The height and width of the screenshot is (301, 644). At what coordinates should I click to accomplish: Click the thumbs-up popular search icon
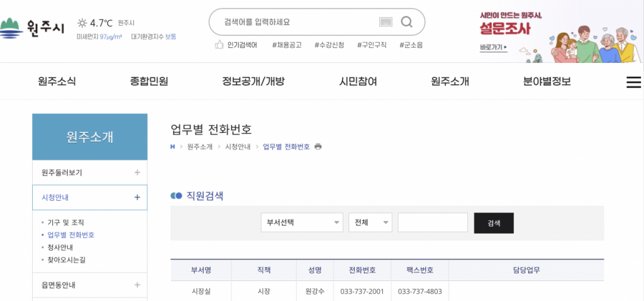coord(219,45)
